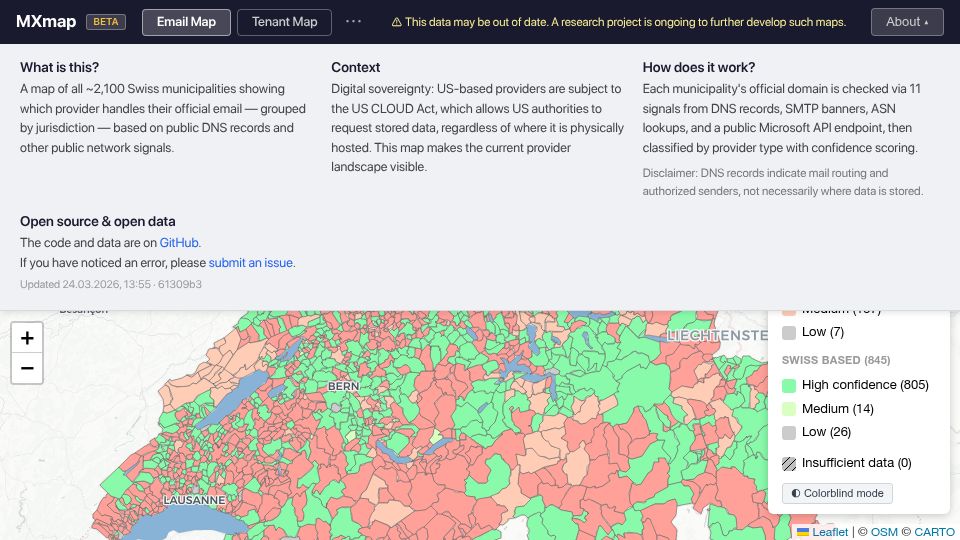
Task: Open the CARTO attribution link
Action: point(934,532)
